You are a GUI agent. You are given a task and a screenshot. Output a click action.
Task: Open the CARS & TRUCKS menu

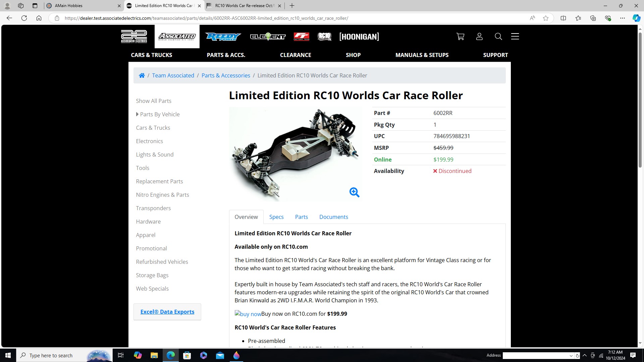(x=151, y=55)
